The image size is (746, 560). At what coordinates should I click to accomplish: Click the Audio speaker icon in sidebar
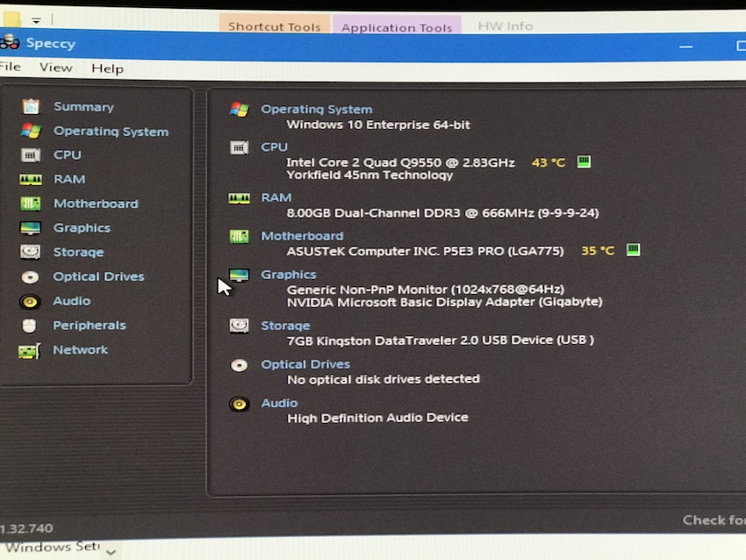[30, 302]
